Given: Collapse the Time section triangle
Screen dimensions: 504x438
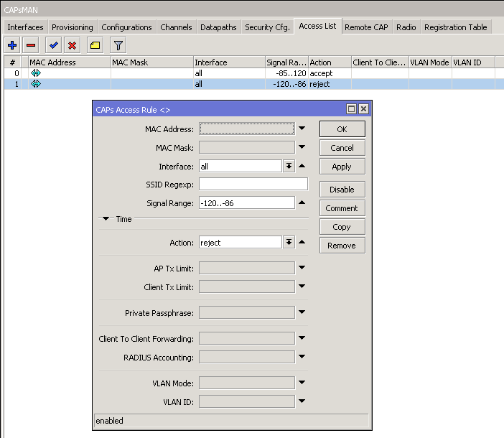Looking at the screenshot, I should click(106, 219).
